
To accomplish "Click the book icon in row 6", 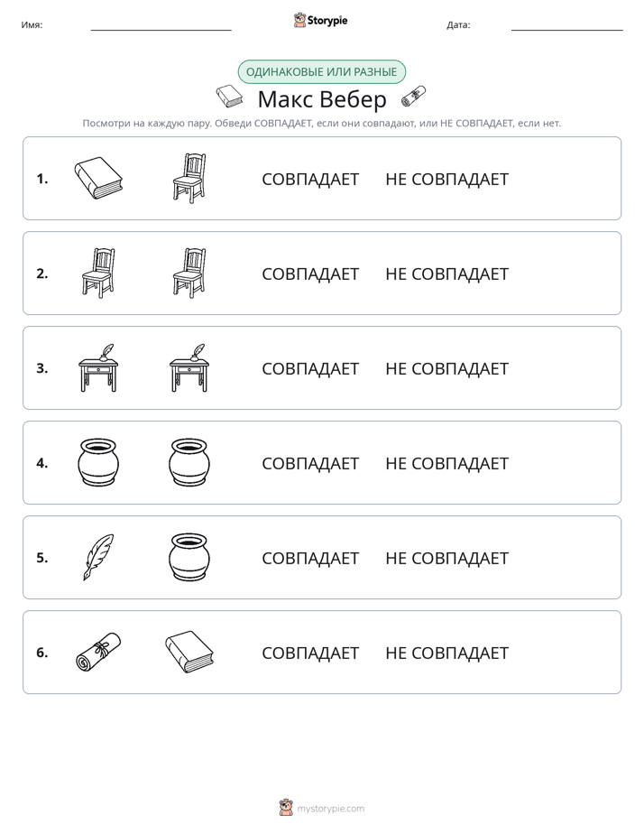I will (x=189, y=652).
